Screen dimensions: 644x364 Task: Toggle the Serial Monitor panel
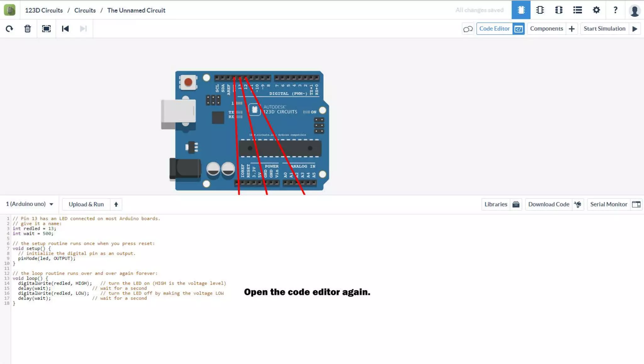point(615,204)
